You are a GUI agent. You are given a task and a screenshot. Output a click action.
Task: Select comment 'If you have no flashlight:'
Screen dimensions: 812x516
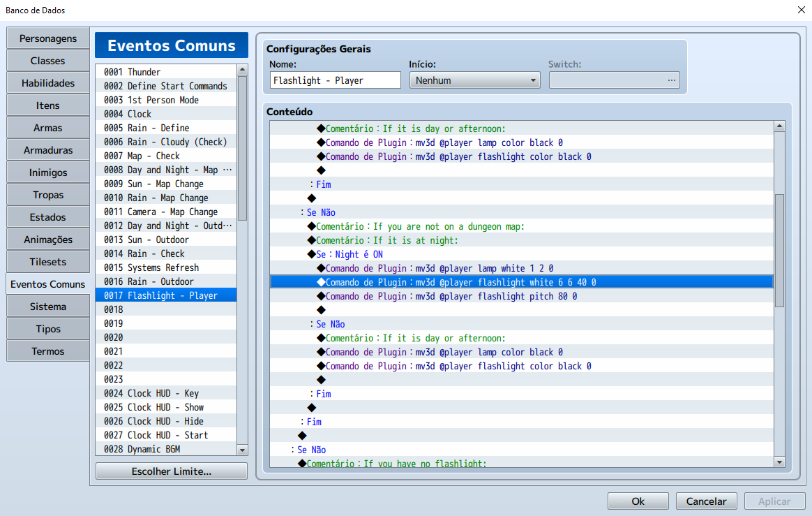click(522, 463)
